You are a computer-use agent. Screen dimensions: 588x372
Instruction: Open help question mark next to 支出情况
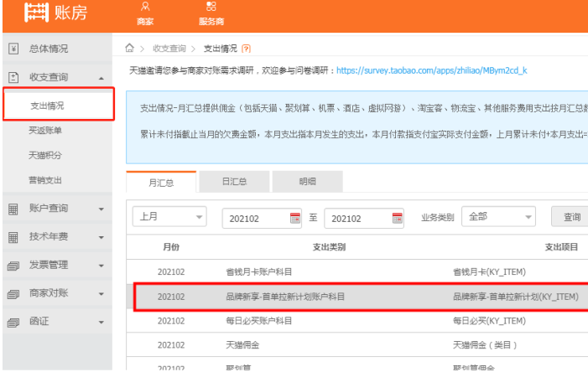247,49
